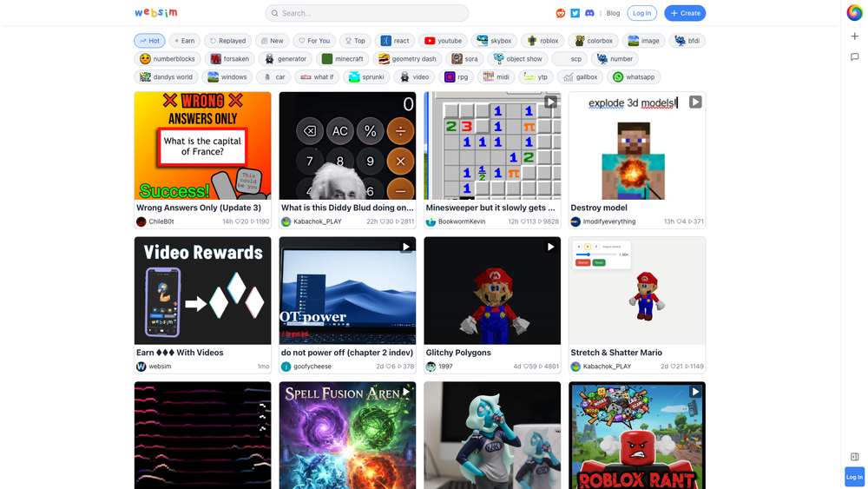
Task: Choose the sora tag chip
Action: pyautogui.click(x=464, y=59)
